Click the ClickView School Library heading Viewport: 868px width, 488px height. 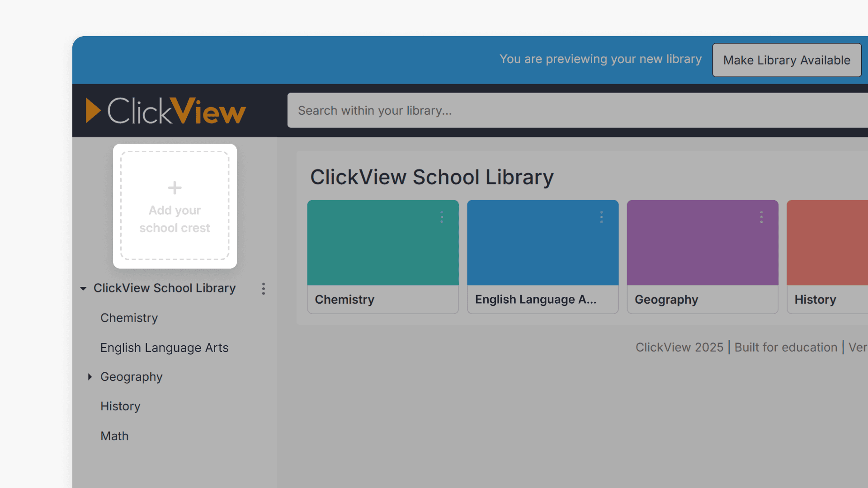pyautogui.click(x=432, y=177)
